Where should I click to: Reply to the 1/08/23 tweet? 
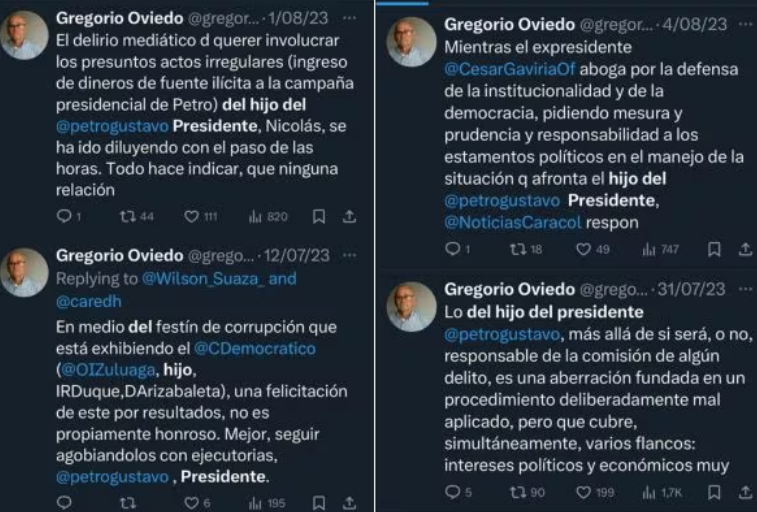tap(64, 216)
